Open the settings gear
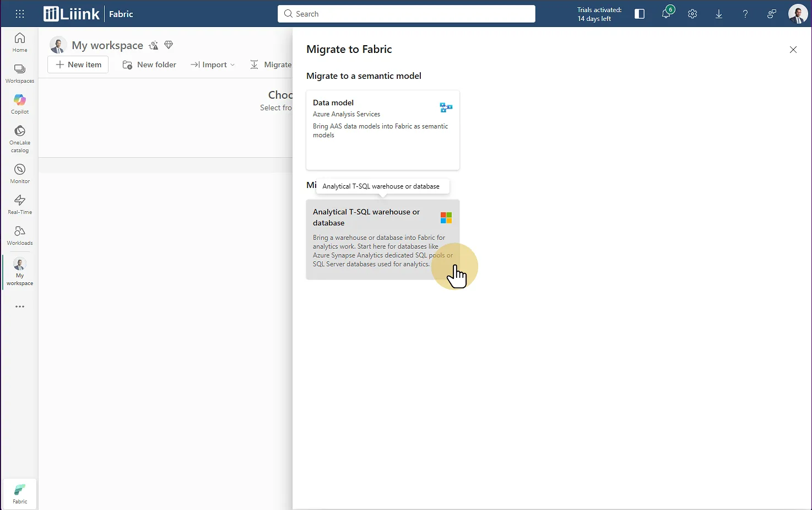 click(x=692, y=14)
